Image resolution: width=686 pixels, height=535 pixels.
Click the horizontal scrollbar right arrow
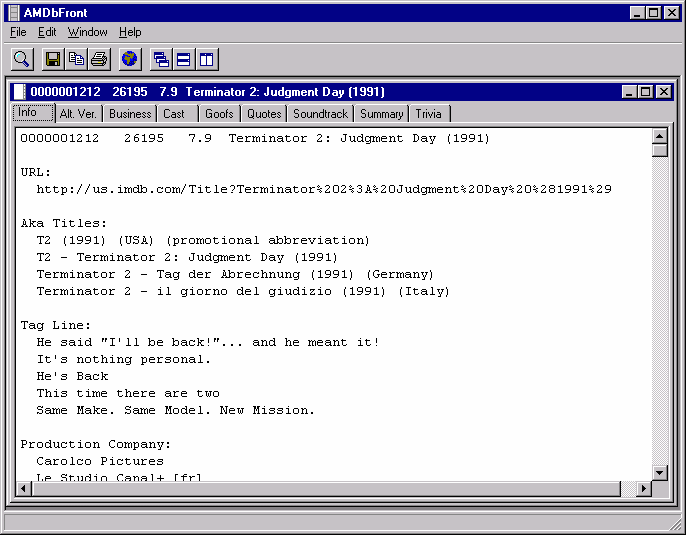click(x=643, y=488)
